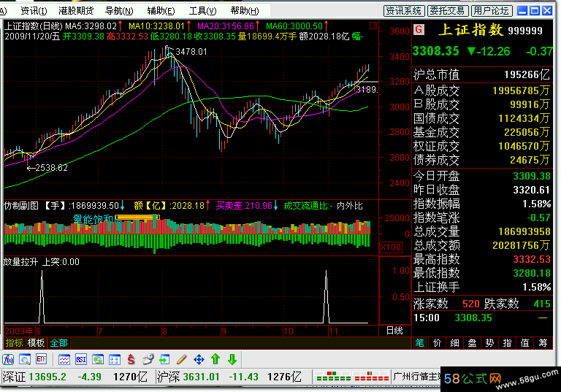
Task: Click the 3478.01 high price marker
Action: [191, 52]
